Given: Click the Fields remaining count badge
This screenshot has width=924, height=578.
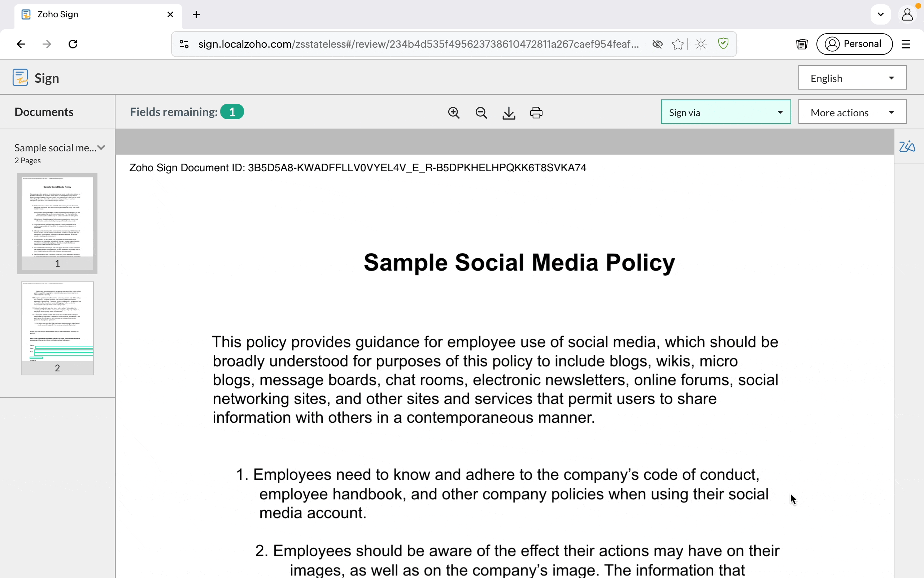Looking at the screenshot, I should (232, 112).
